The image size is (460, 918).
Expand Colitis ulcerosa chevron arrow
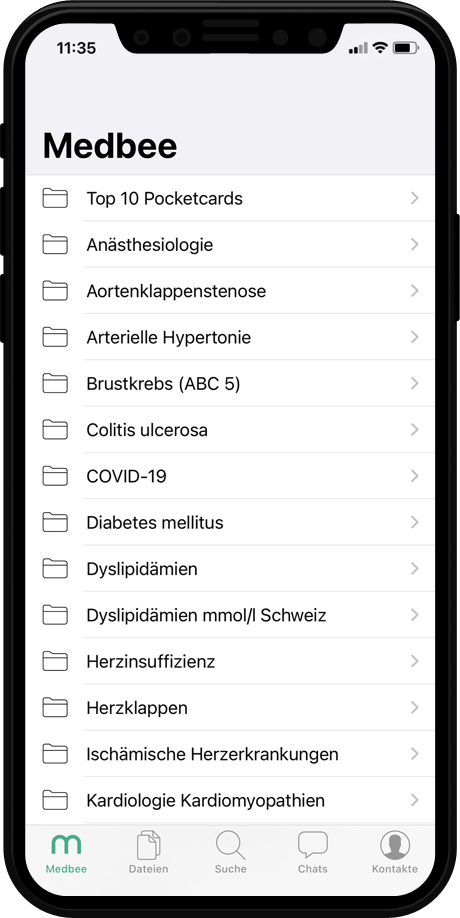click(415, 429)
